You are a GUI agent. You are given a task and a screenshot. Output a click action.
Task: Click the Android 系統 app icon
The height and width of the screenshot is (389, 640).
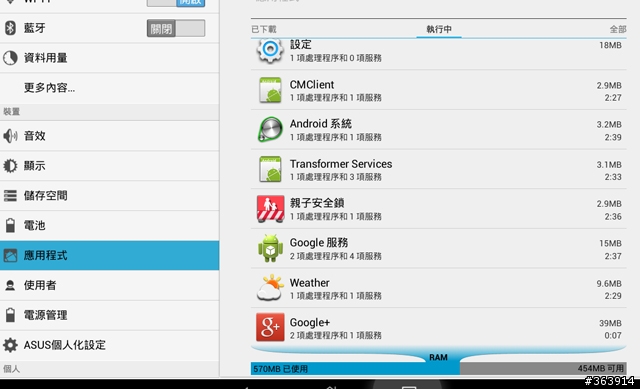coord(270,129)
